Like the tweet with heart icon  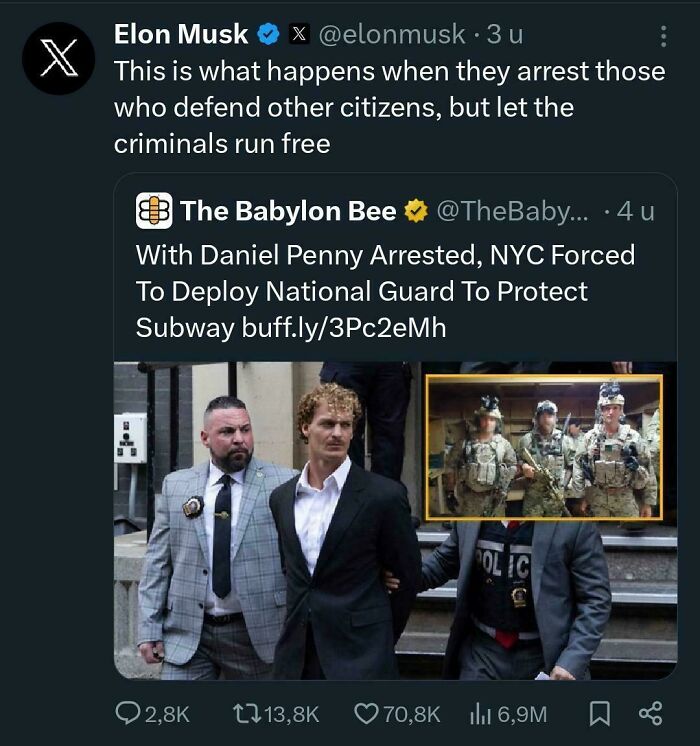tap(366, 713)
